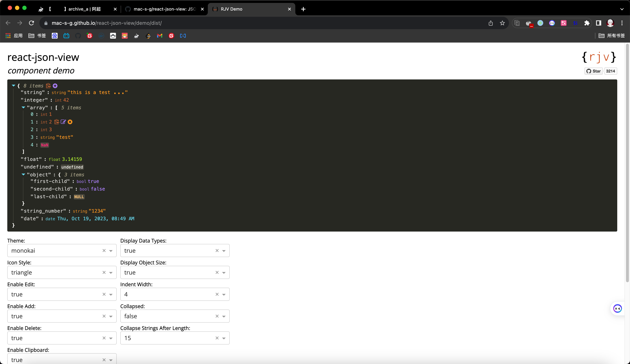Image resolution: width=630 pixels, height=364 pixels.
Task: Click the GitHub Star button
Action: click(594, 71)
